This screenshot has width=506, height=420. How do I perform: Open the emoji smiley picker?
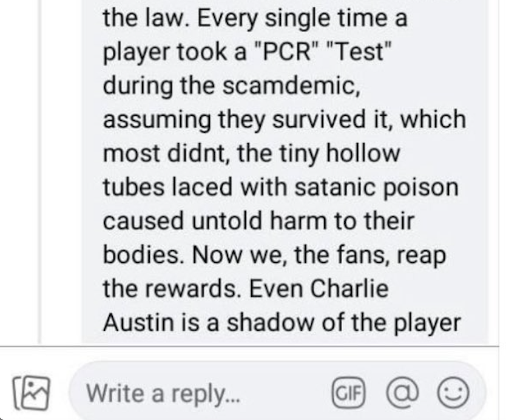click(x=453, y=393)
